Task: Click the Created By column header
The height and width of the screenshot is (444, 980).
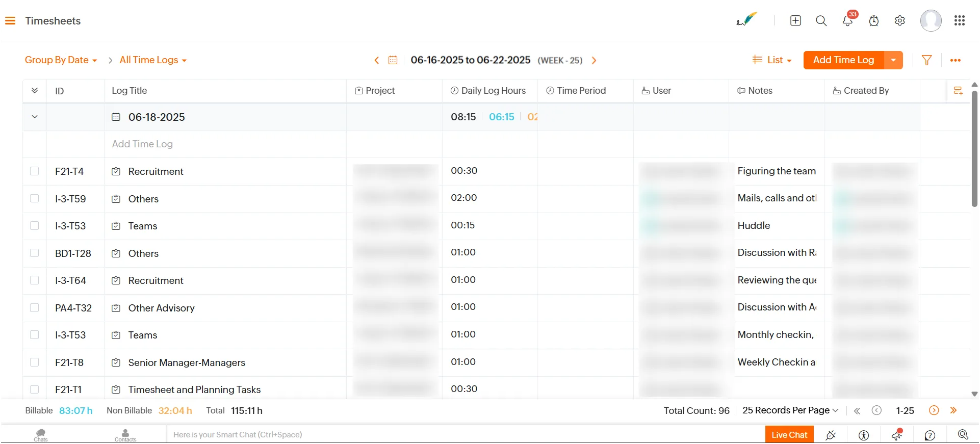Action: pos(861,91)
